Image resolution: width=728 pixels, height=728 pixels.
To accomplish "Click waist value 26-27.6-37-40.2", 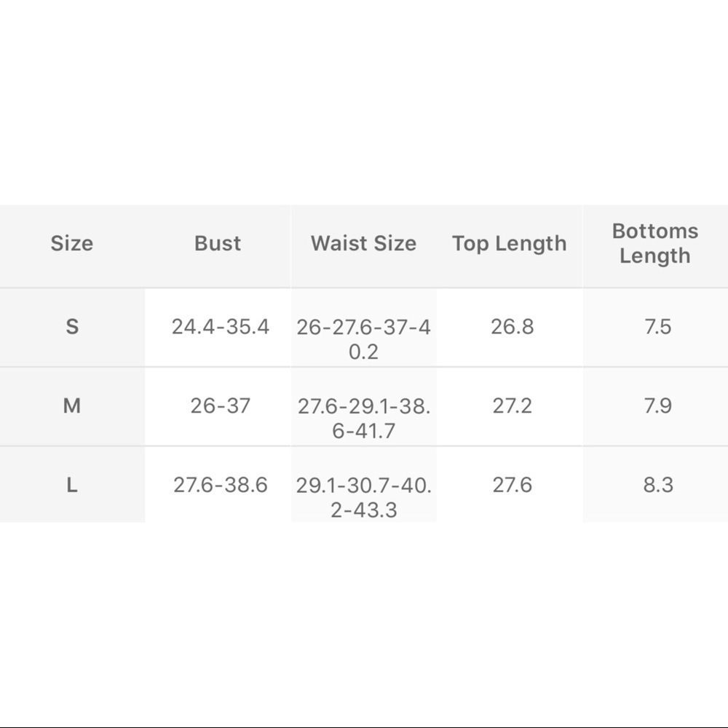I will click(x=363, y=339).
